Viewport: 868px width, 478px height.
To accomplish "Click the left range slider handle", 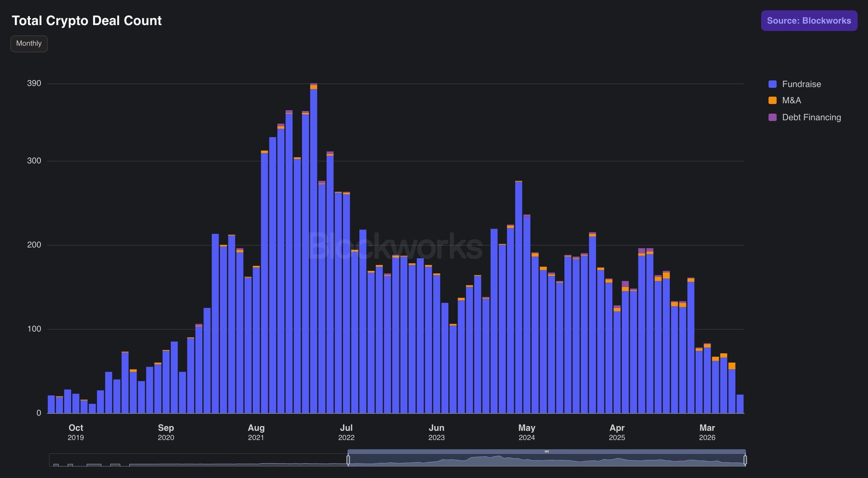I will coord(348,460).
